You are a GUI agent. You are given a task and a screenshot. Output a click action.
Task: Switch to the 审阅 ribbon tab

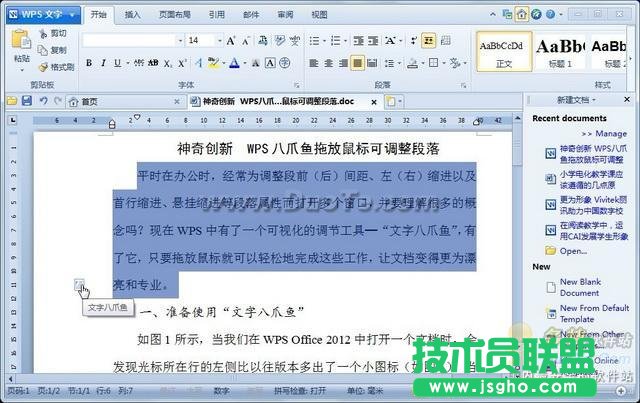point(285,15)
